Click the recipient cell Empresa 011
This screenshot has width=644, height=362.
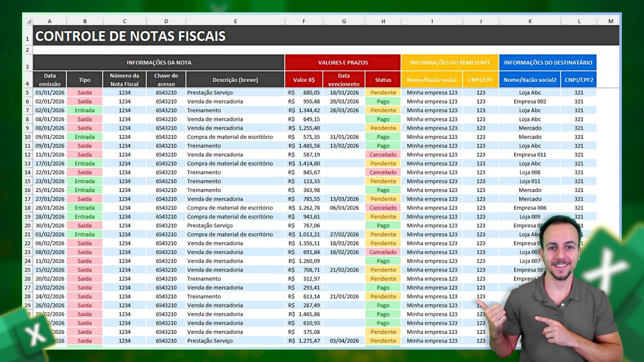pyautogui.click(x=530, y=154)
